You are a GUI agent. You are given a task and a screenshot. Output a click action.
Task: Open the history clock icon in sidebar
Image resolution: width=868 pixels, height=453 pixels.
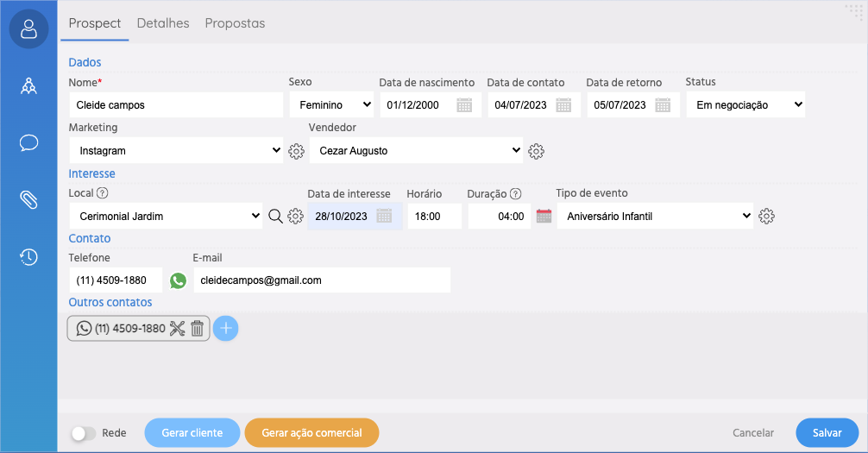tap(28, 256)
